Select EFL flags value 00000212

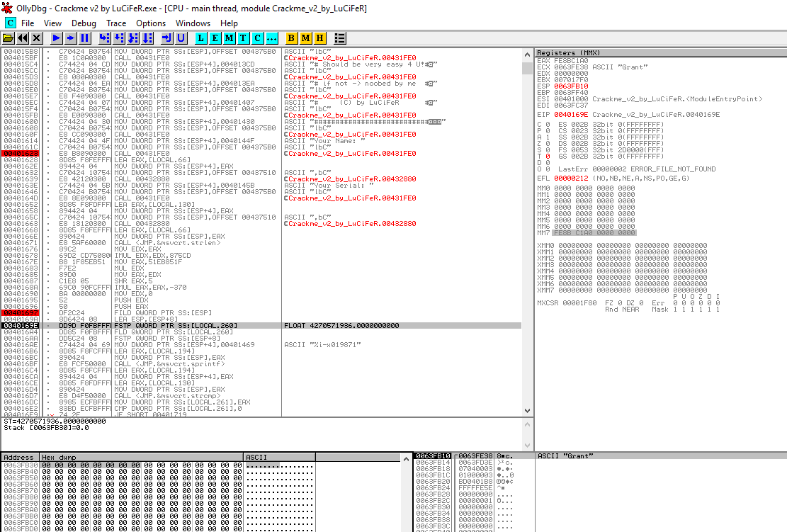[x=571, y=179]
